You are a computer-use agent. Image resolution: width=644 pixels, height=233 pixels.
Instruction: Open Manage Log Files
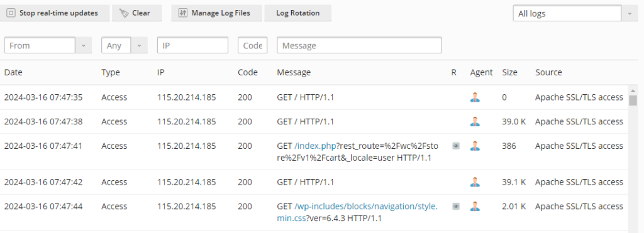pyautogui.click(x=216, y=13)
